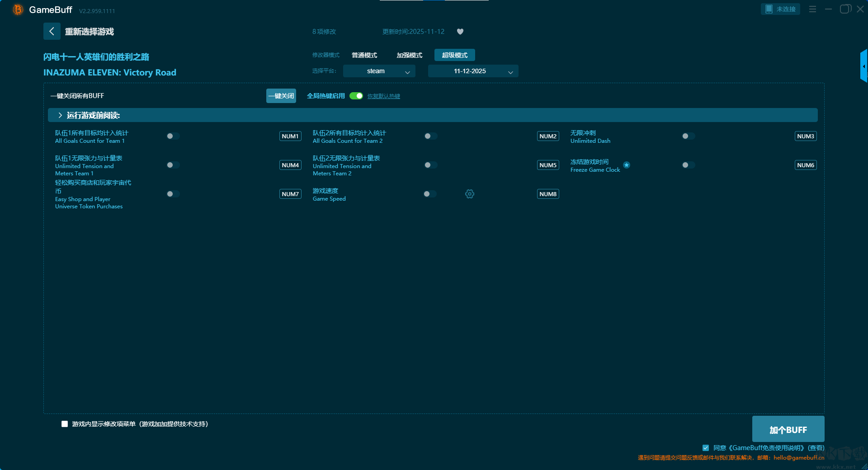This screenshot has width=868, height=470.
Task: Open the steam platform dropdown
Action: tap(379, 71)
